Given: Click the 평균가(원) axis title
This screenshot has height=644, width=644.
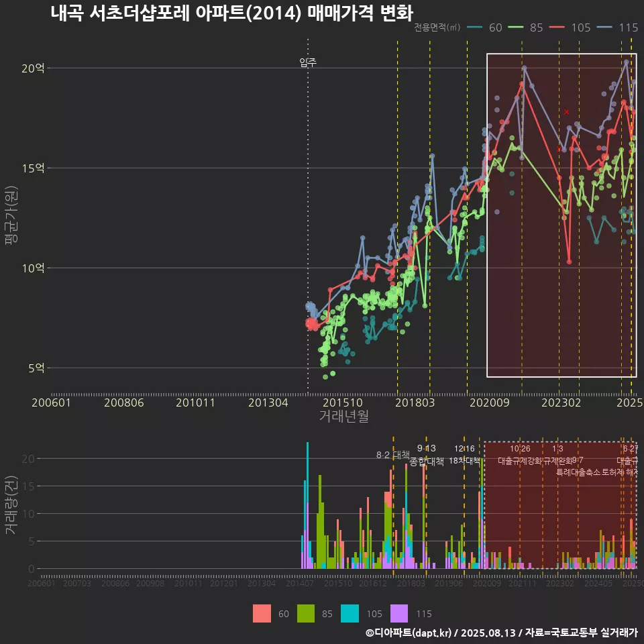Looking at the screenshot, I should click(x=11, y=215).
